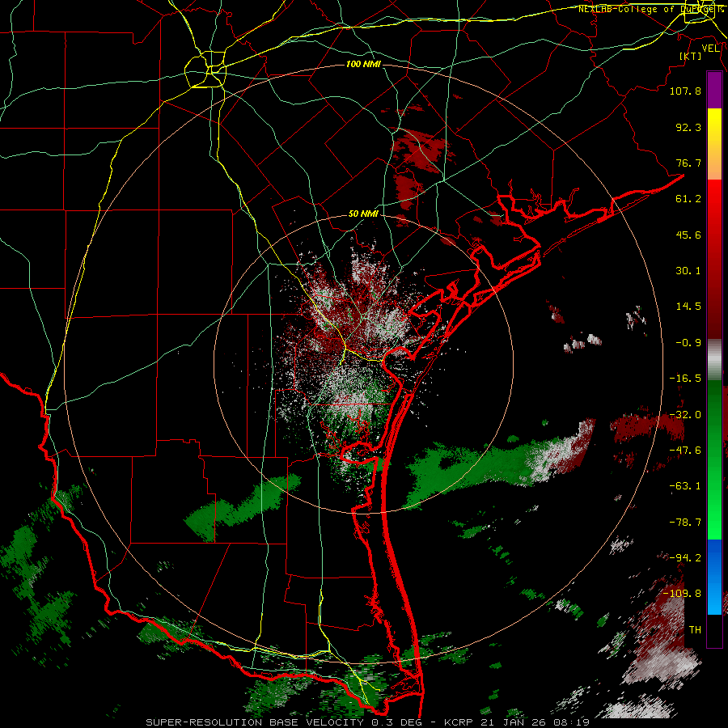This screenshot has height=728, width=728.
Task: Click the Super-Resolution Base Velocity caption
Action: 367,722
